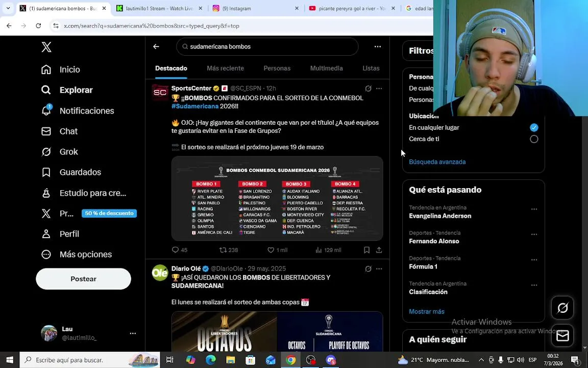Open options for Fórmula 1 trend
Image resolution: width=588 pixels, height=368 pixels.
click(x=534, y=260)
